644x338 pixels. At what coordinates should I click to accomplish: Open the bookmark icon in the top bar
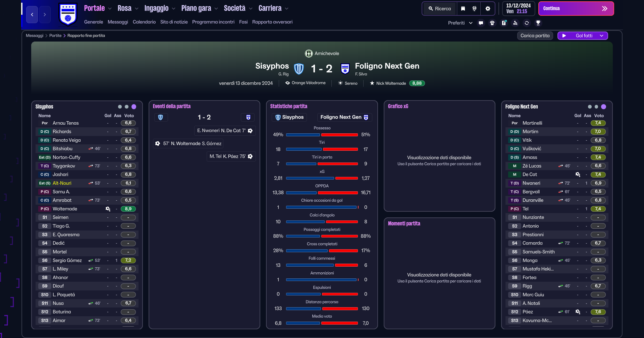pyautogui.click(x=463, y=9)
